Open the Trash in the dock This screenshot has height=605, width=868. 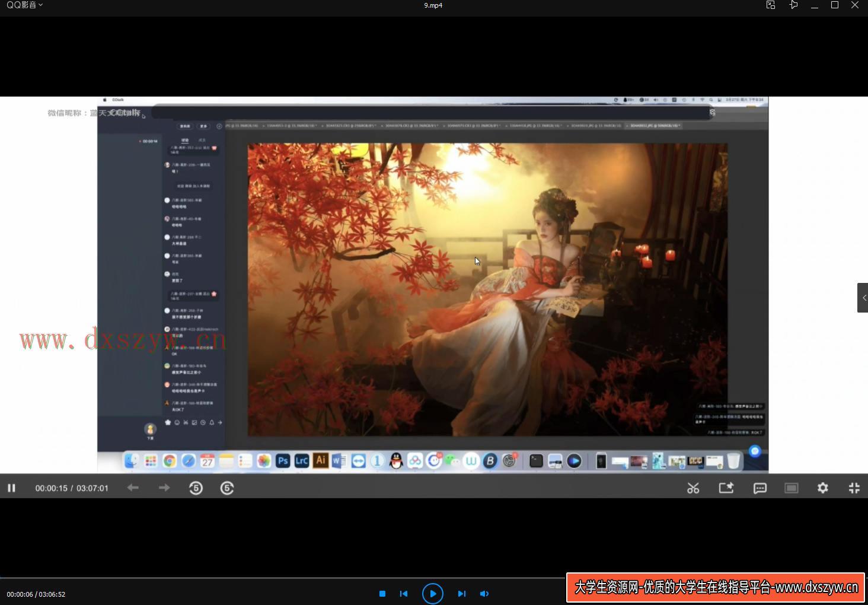click(733, 461)
